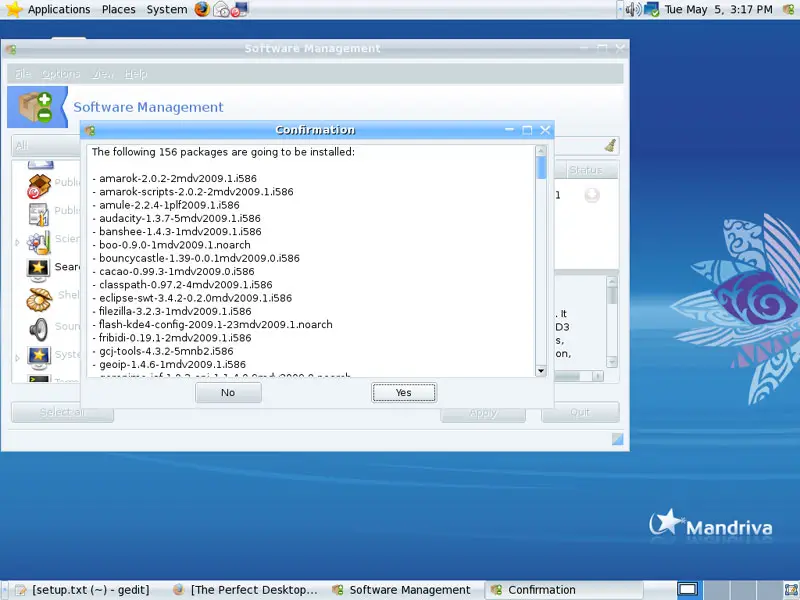Viewport: 800px width, 600px height.
Task: Click Yes to confirm package installation
Action: [404, 392]
